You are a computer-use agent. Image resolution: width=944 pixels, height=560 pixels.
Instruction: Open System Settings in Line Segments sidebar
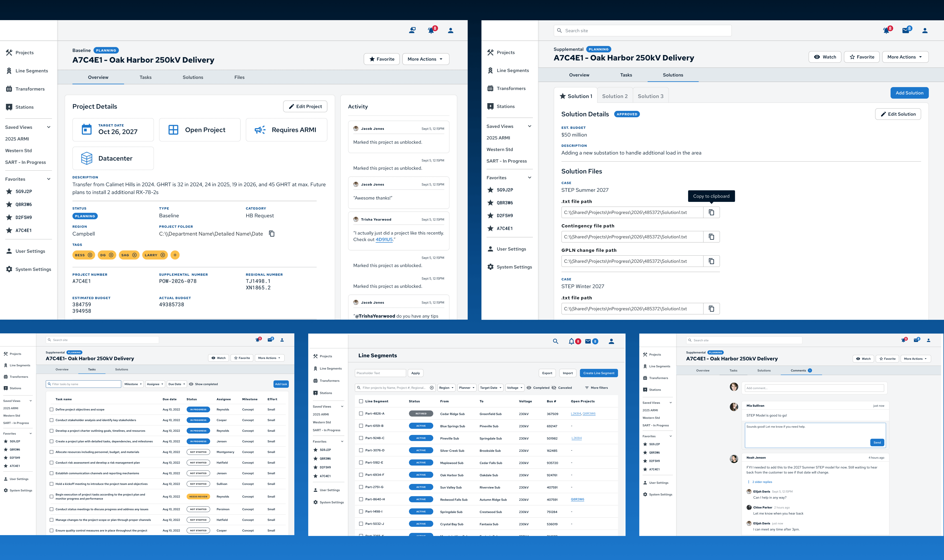328,502
